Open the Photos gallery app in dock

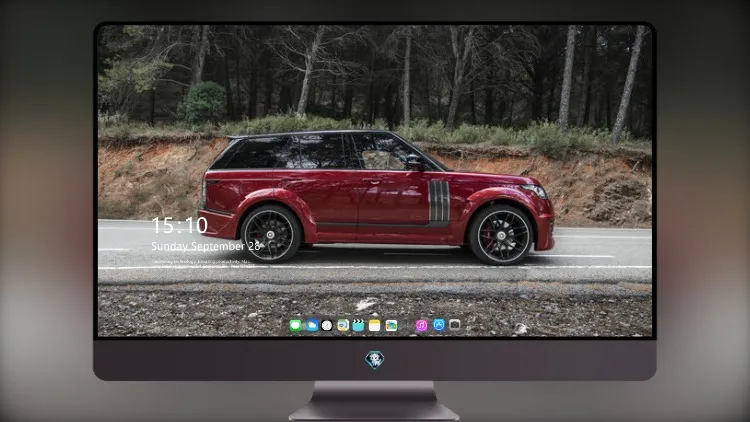click(391, 326)
